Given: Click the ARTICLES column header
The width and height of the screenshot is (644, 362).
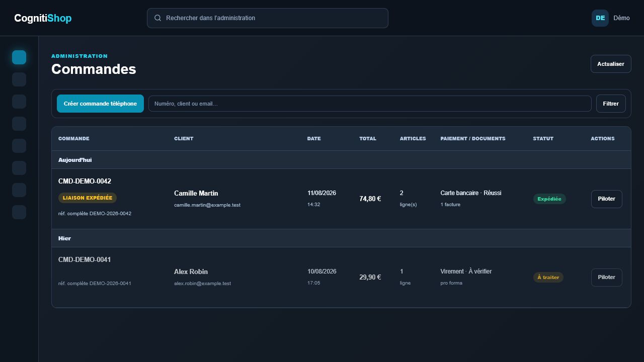Looking at the screenshot, I should (413, 139).
